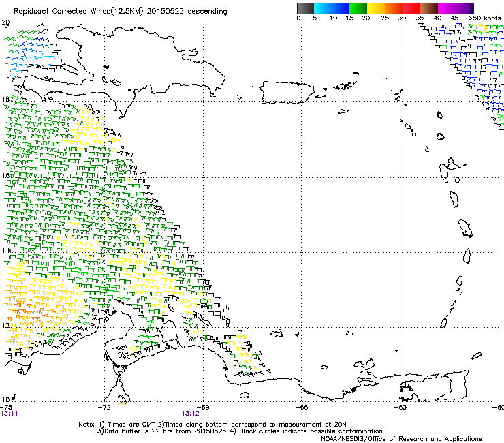The height and width of the screenshot is (443, 504).
Task: Click the legend tick label '40'
Action: click(437, 18)
